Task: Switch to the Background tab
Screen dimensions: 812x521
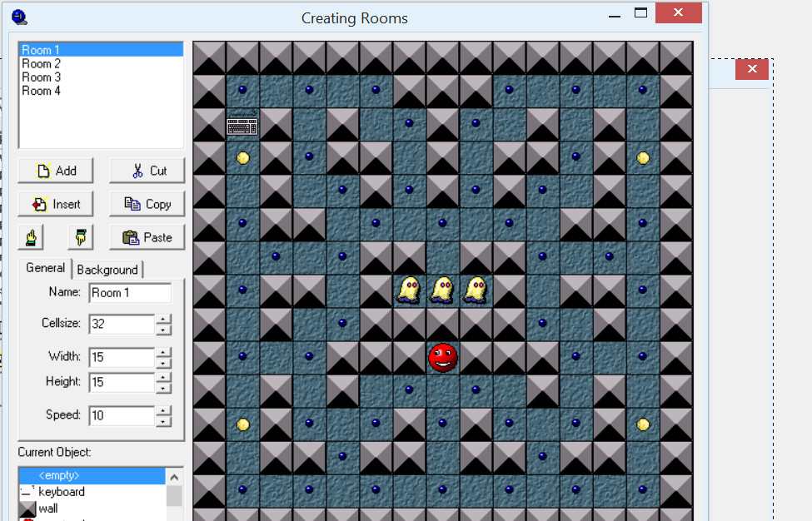Action: click(x=107, y=270)
